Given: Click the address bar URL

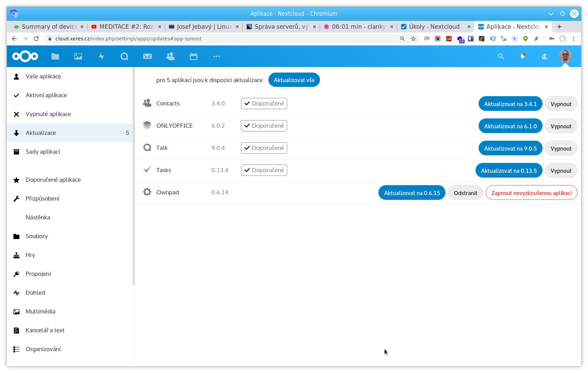Looking at the screenshot, I should click(128, 39).
